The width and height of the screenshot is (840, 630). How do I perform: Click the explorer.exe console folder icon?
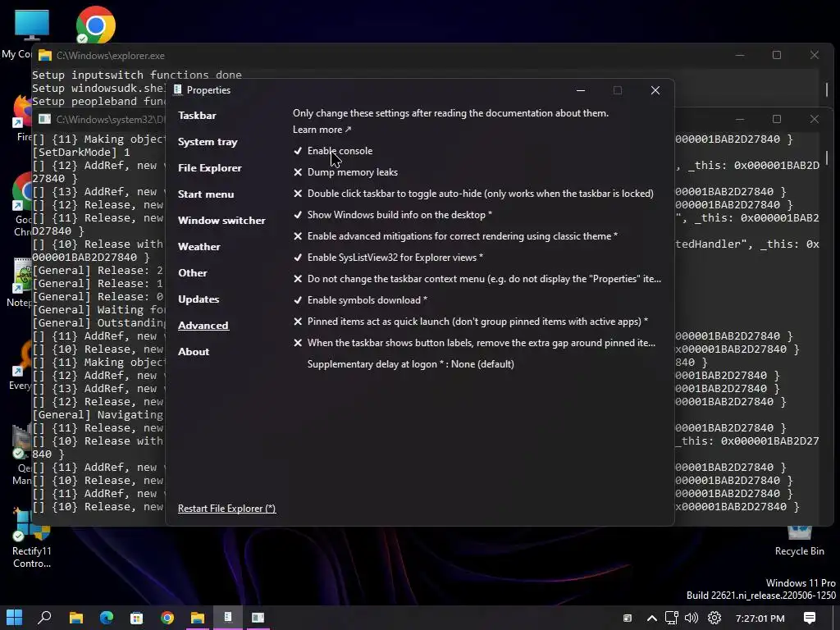[x=45, y=56]
